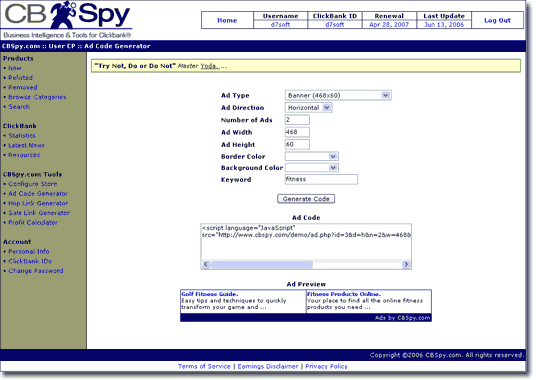Open the Ad Direction dropdown
The height and width of the screenshot is (380, 536).
(309, 108)
